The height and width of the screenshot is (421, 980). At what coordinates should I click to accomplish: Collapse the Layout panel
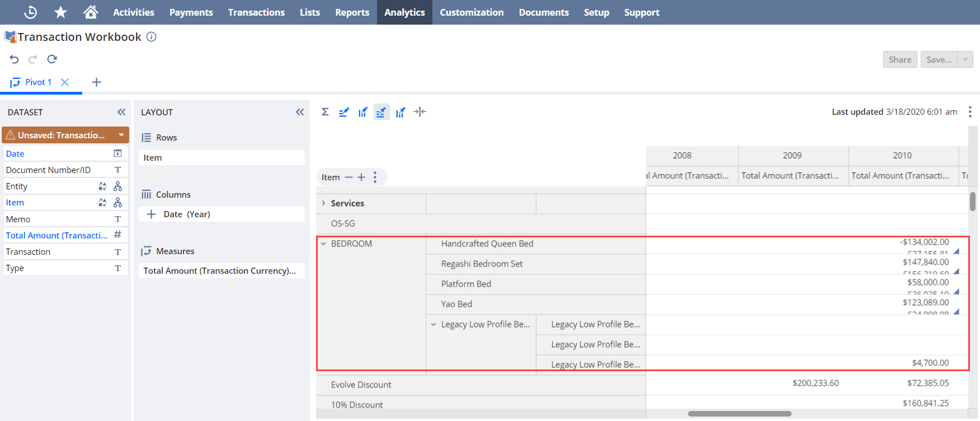tap(300, 112)
